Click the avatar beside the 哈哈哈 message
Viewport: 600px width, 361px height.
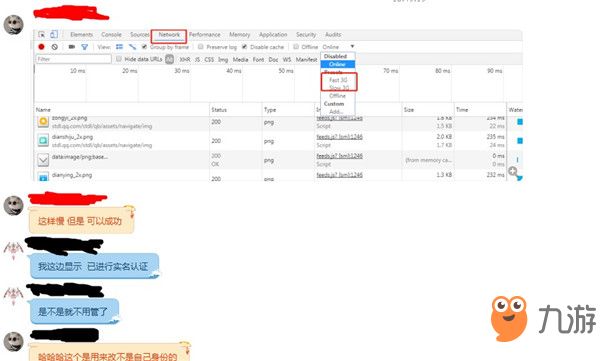point(13,341)
